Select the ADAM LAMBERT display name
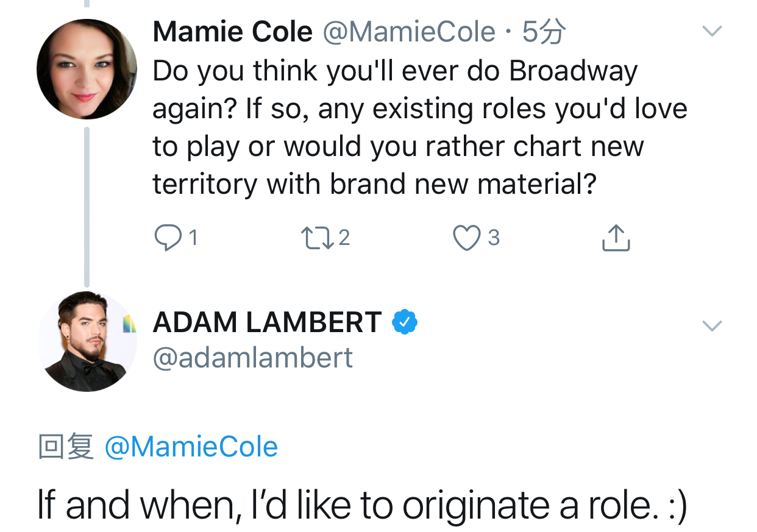Screen dimensions: 757x532 [267, 322]
